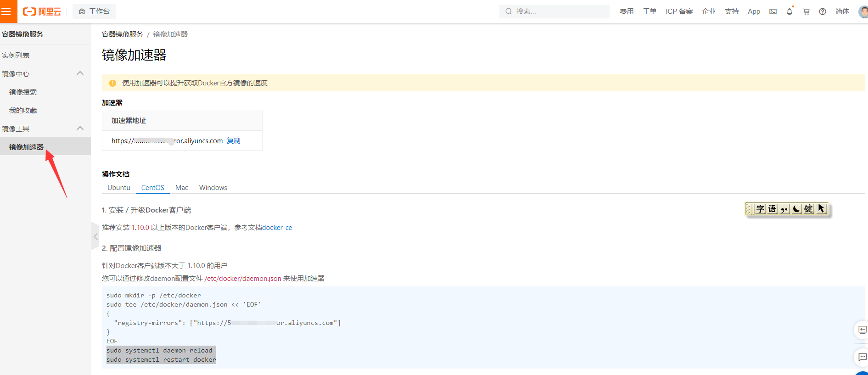868x375 pixels.
Task: Click the 容器镜像服务 sidebar title
Action: click(22, 34)
